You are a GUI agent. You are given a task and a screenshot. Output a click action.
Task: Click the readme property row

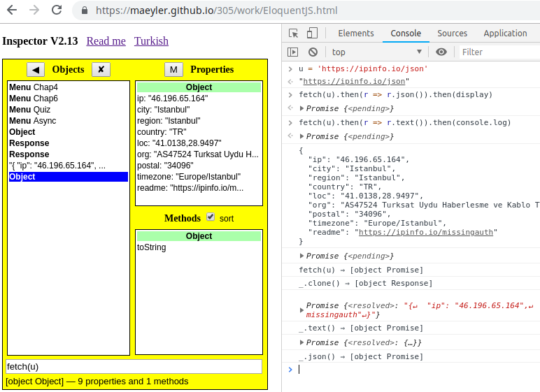[199, 188]
